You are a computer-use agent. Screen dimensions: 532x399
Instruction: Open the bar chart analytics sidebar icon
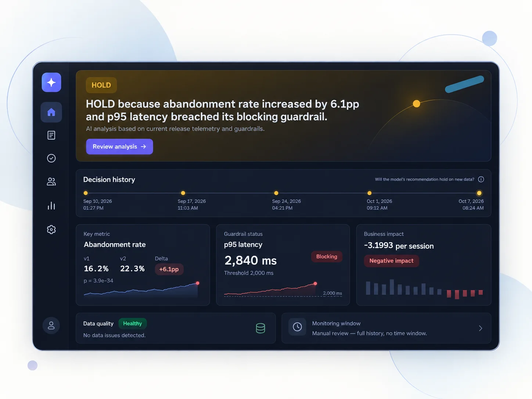(x=51, y=206)
